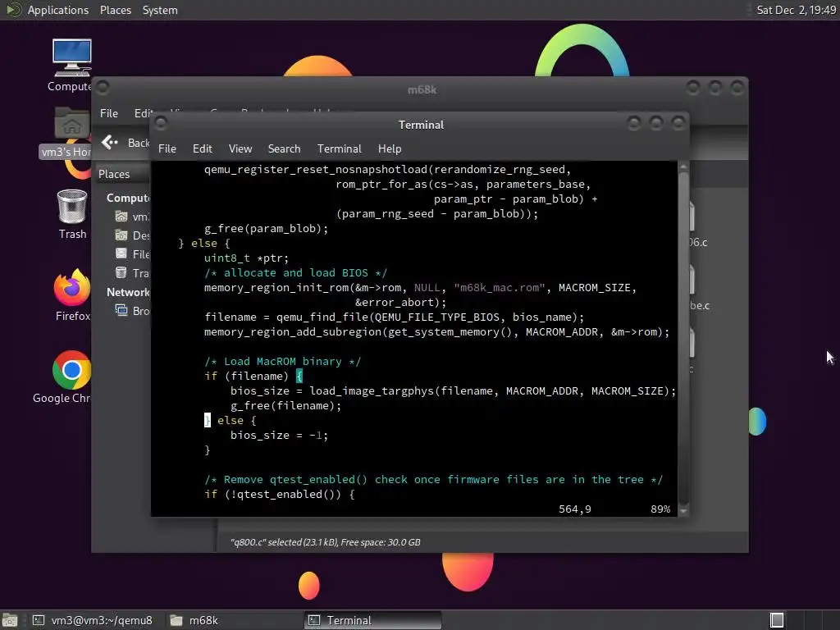Click the Terminal vertical scrollbar
This screenshot has height=630, width=840.
pos(683,337)
